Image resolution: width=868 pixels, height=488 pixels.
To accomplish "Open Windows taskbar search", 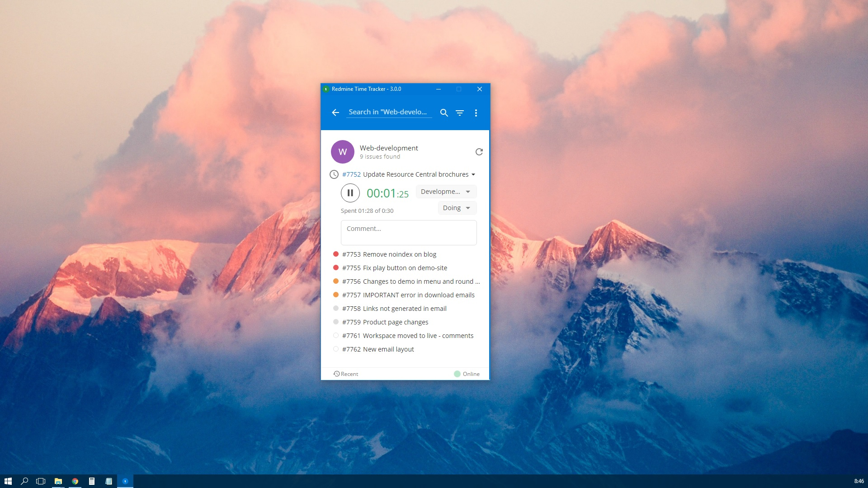I will [24, 481].
